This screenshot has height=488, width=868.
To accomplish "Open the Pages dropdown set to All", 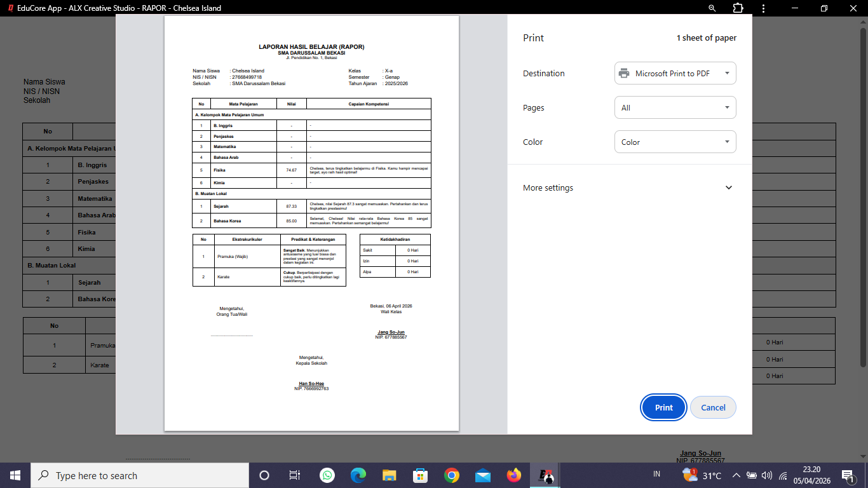I will (x=675, y=107).
